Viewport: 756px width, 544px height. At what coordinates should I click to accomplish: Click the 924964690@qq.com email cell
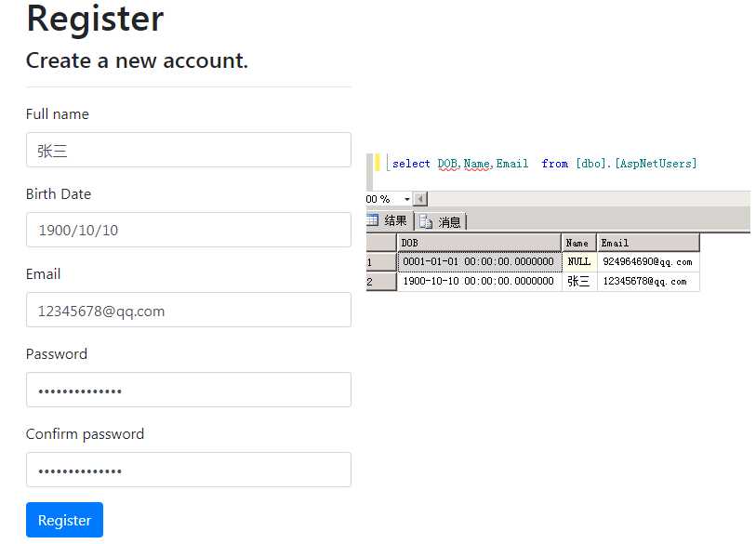point(647,262)
